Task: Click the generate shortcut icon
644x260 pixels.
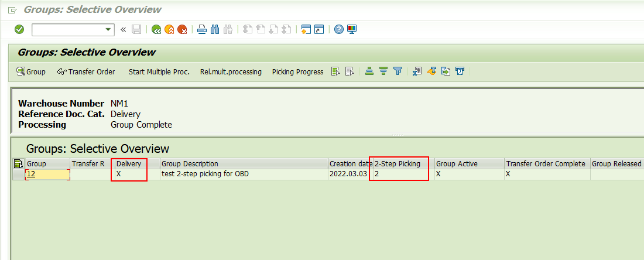Action: tap(319, 30)
